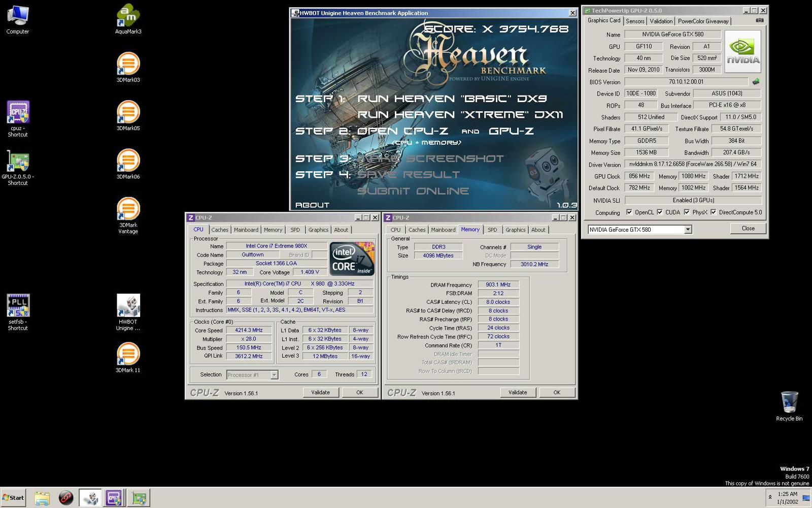This screenshot has width=812, height=508.
Task: Select the cpuz shortcut on desktop
Action: 18,118
